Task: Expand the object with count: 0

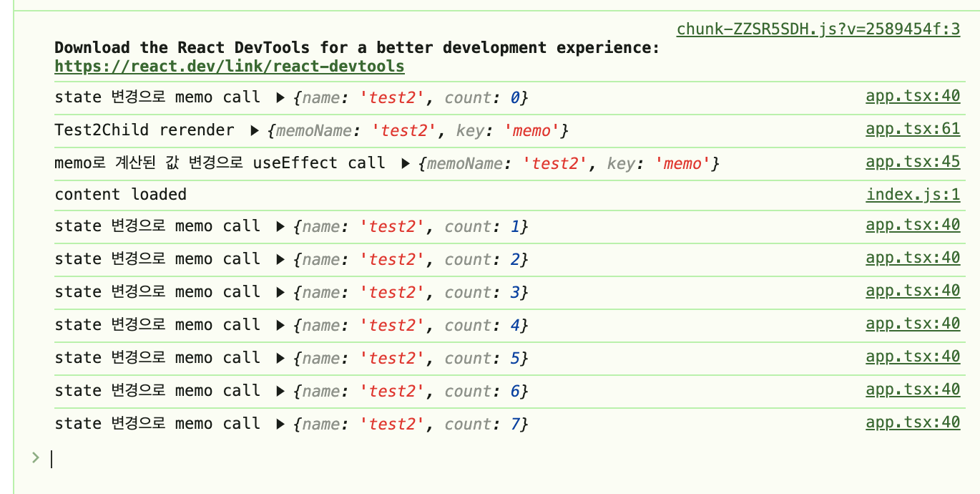Action: pyautogui.click(x=281, y=97)
